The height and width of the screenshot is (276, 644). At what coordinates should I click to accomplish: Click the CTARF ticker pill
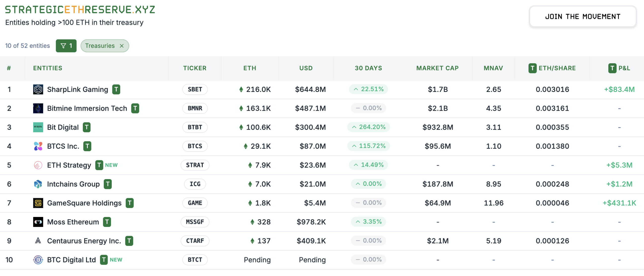(195, 241)
